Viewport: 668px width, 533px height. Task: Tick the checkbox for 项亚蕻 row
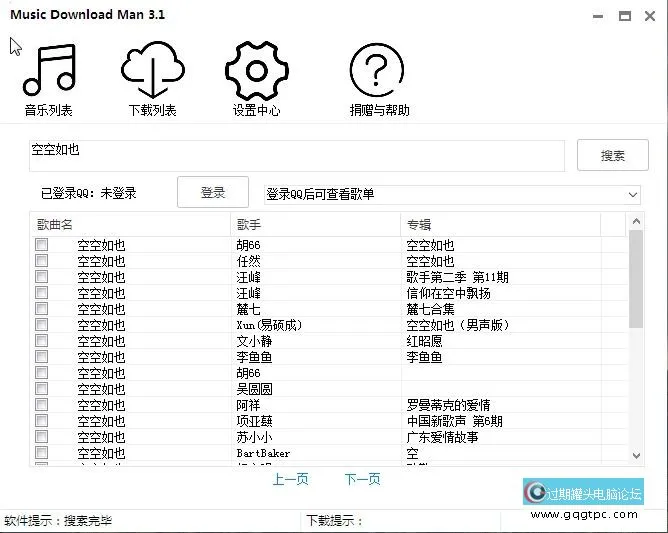tap(41, 421)
